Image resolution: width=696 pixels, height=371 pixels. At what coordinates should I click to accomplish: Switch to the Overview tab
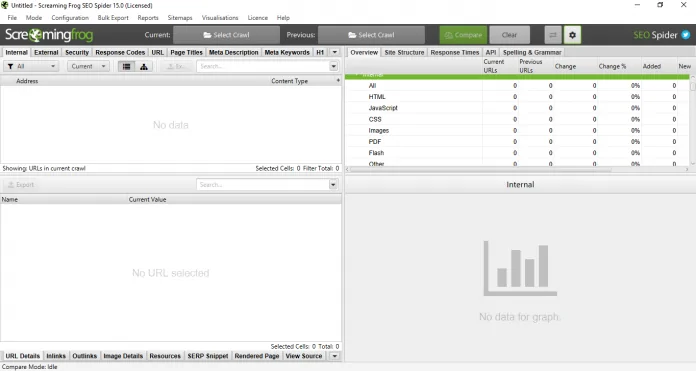coord(364,52)
